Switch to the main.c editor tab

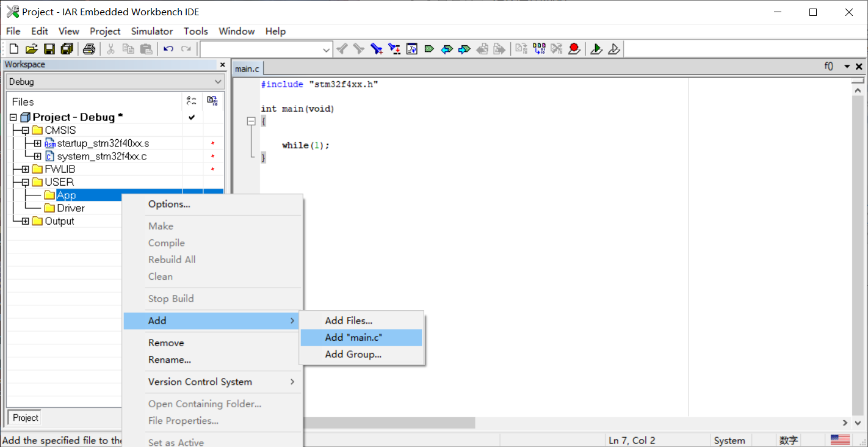tap(247, 69)
